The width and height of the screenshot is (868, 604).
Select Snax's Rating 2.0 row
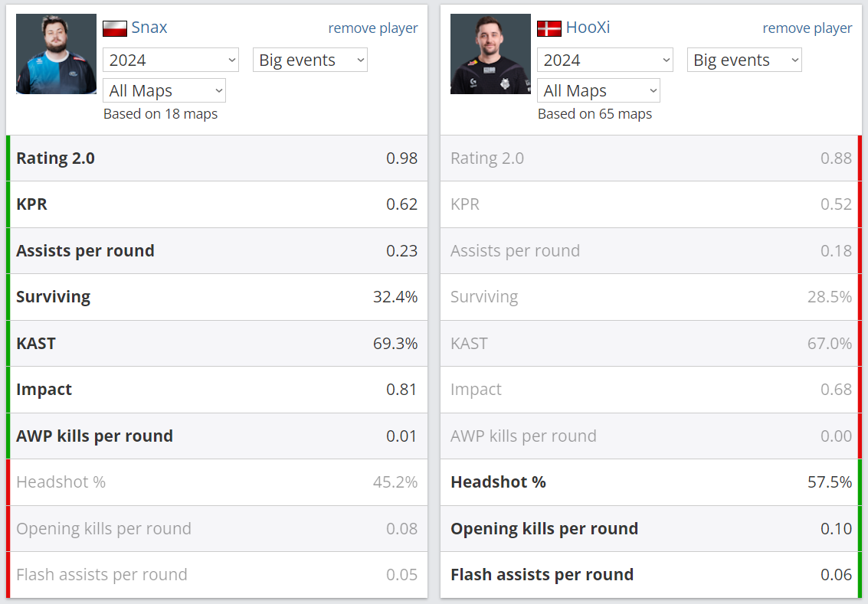click(x=217, y=158)
